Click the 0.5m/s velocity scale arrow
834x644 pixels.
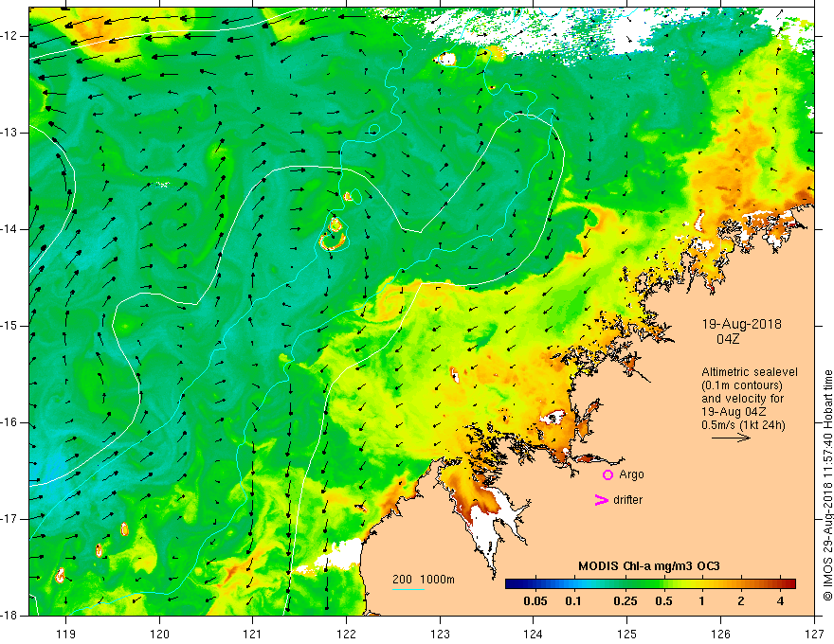click(x=731, y=438)
